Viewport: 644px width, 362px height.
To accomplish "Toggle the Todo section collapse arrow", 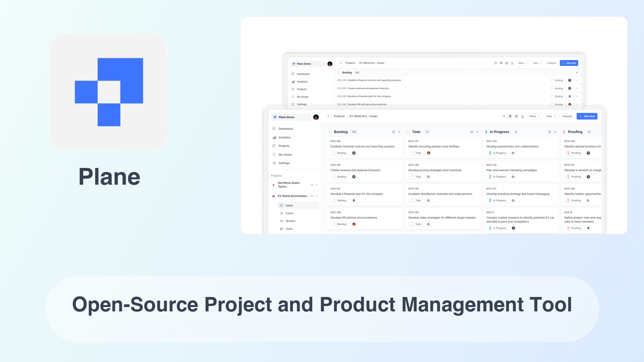I will (x=471, y=132).
